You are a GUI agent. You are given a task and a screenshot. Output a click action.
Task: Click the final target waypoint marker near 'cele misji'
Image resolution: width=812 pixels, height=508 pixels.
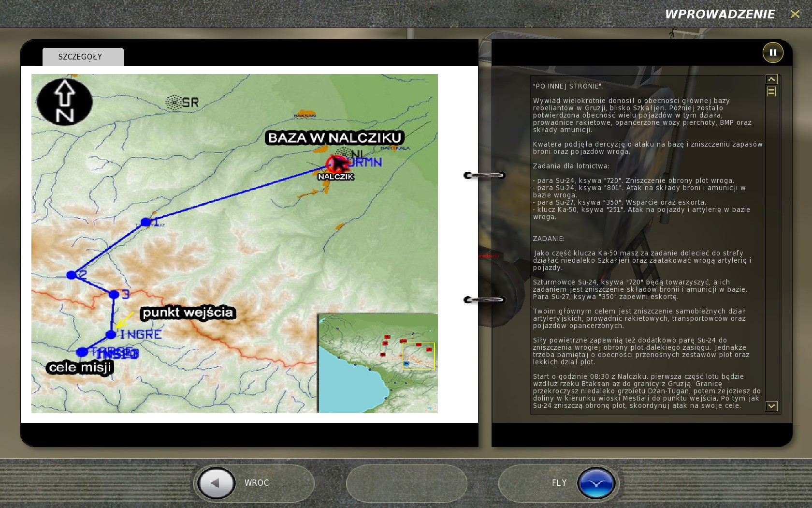click(82, 352)
